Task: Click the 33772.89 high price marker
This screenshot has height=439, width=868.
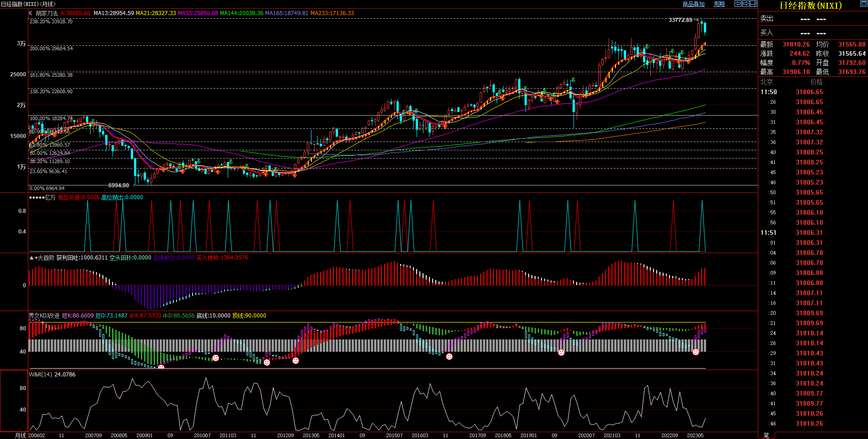Action: coord(680,20)
